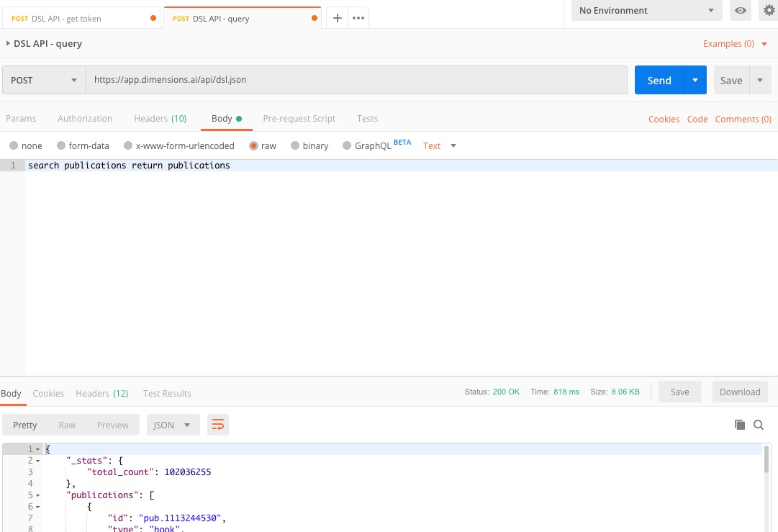Screen dimensions: 778x532
Task: Open the Send button dropdown arrow
Action: tap(695, 80)
